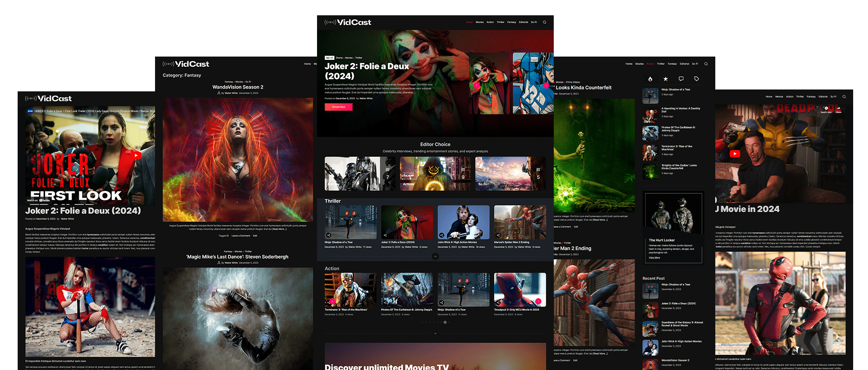Click the Share arrow on the Deadpool video
Screen dimensions: 868x370
click(838, 109)
